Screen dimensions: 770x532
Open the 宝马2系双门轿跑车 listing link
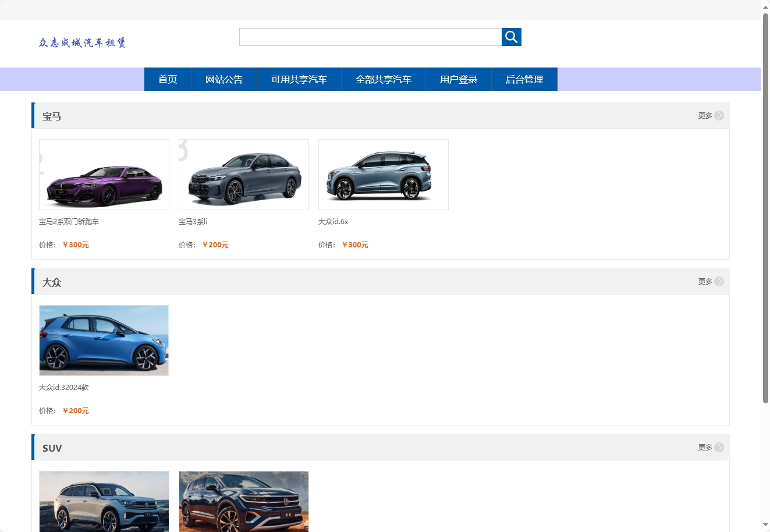click(x=68, y=221)
